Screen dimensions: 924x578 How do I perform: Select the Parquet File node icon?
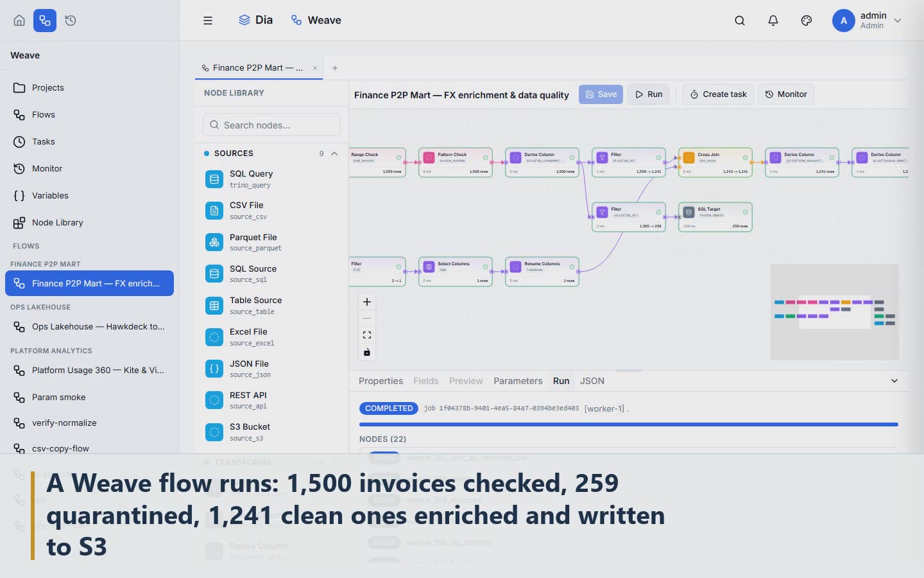(x=214, y=242)
